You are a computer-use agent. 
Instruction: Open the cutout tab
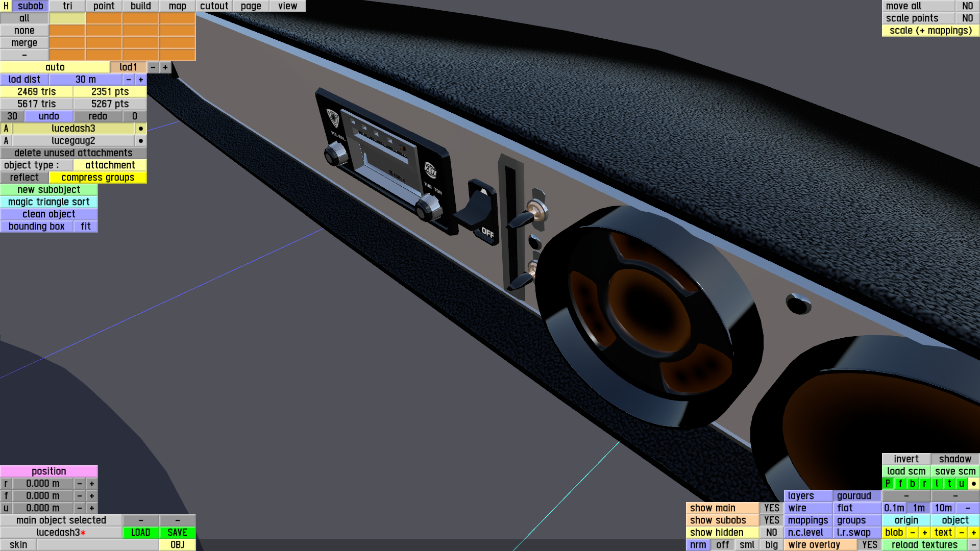pos(214,6)
